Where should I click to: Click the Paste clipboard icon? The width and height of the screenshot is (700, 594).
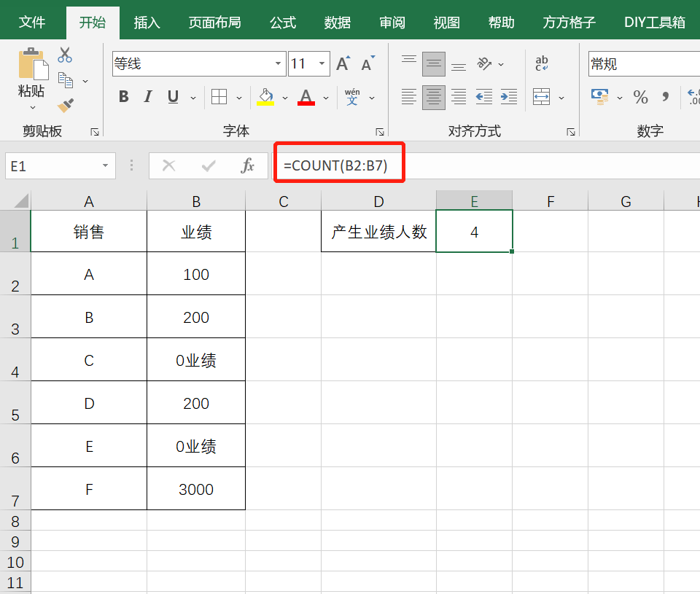coord(32,66)
